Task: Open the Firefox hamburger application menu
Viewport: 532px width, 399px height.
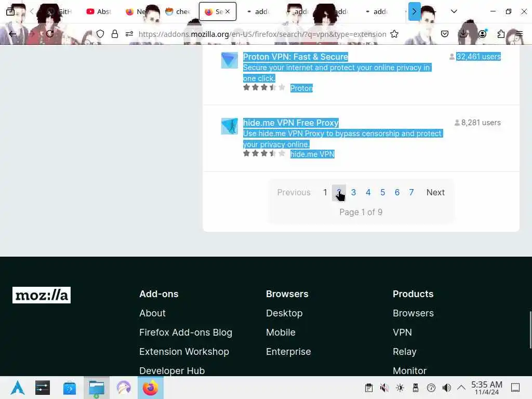Action: pos(520,34)
